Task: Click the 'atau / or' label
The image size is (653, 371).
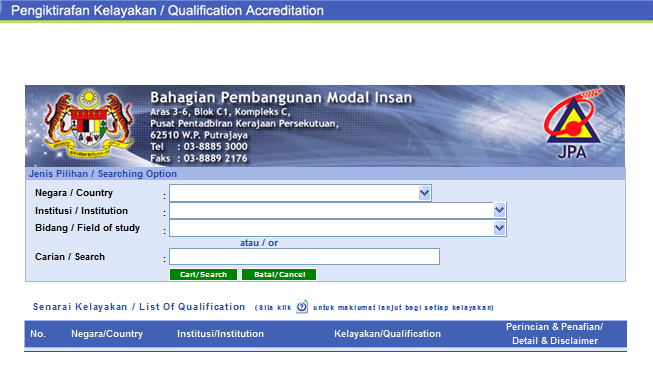Action: point(259,243)
